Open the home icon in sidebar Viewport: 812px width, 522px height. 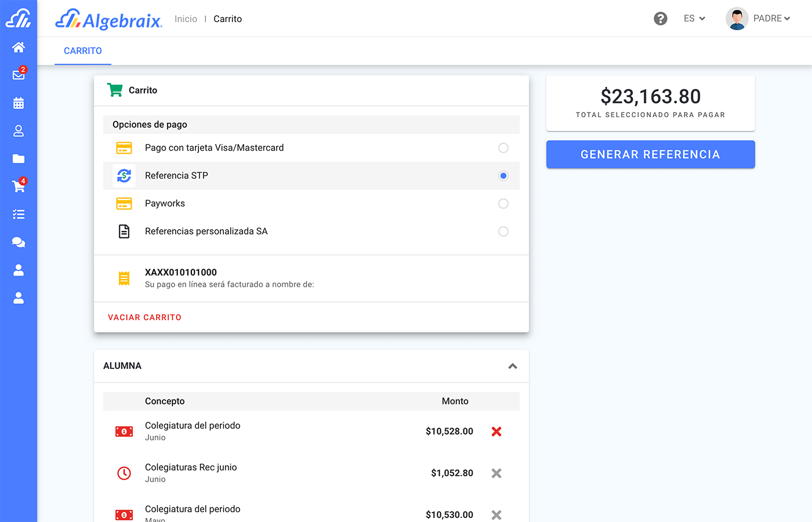(19, 47)
